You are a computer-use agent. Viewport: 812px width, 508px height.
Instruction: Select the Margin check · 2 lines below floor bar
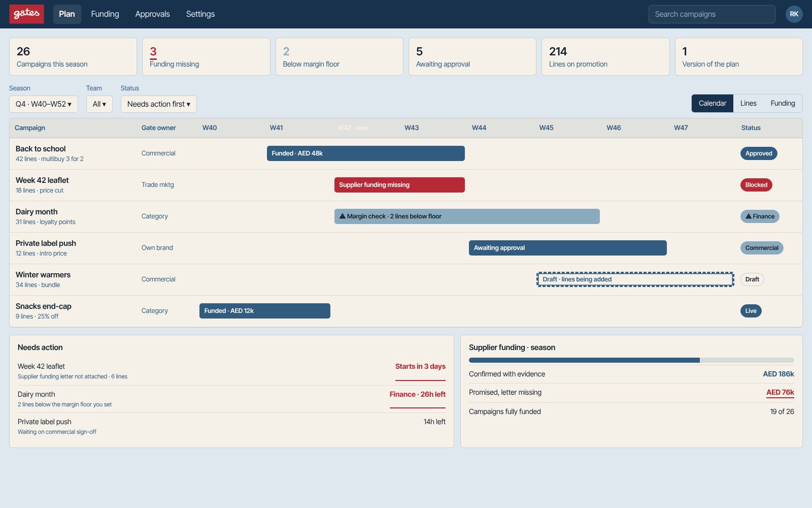467,216
